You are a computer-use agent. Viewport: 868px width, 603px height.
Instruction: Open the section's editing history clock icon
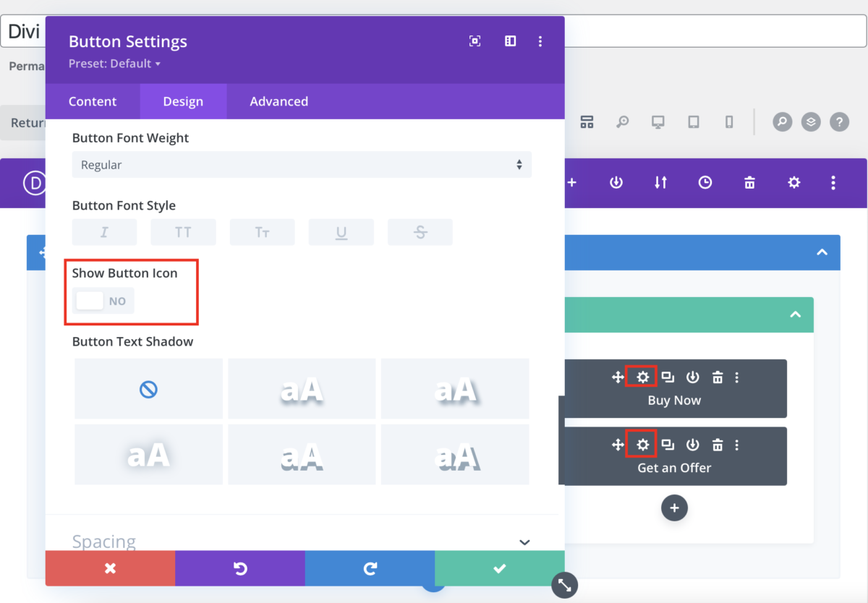coord(705,183)
